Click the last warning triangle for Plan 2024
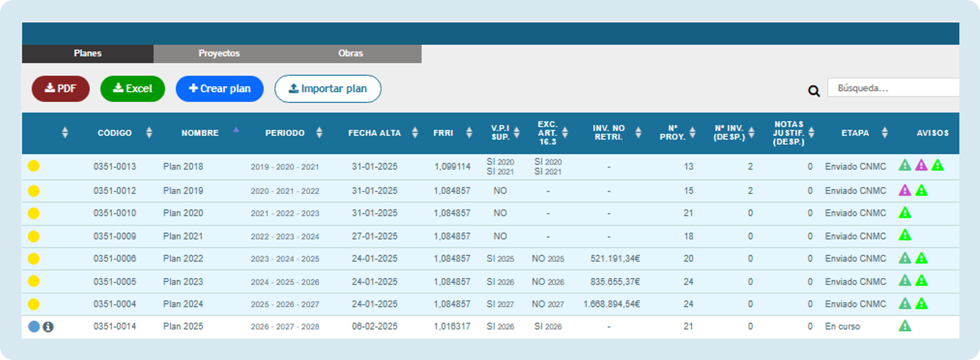Screen dimensions: 980x360 [x=921, y=303]
